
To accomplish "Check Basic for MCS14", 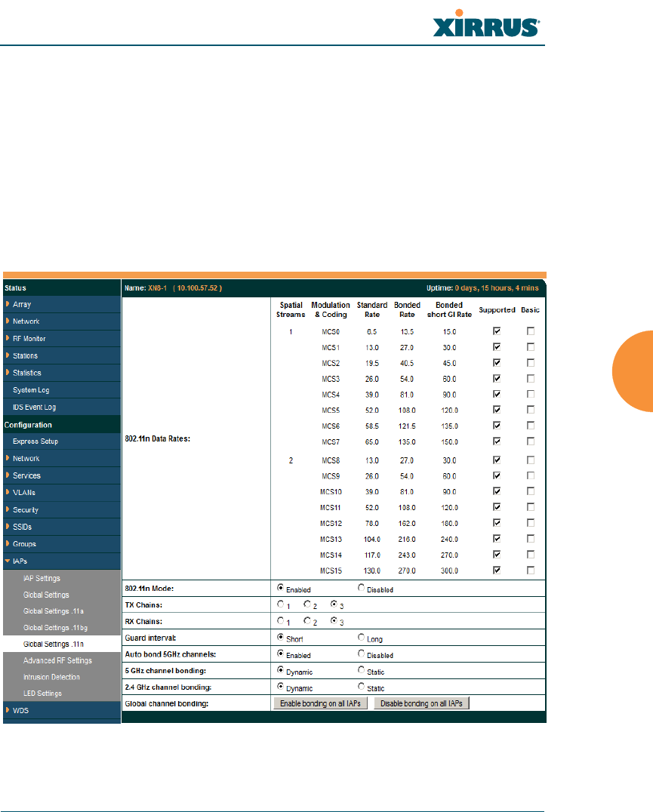I will coord(530,555).
